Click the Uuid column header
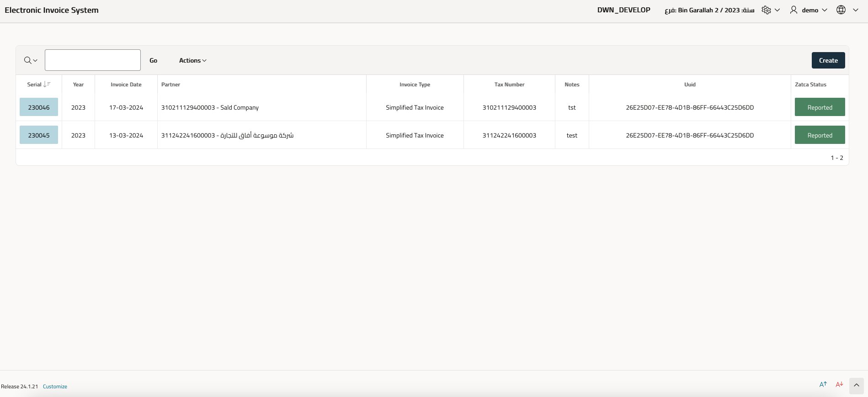 click(x=690, y=85)
